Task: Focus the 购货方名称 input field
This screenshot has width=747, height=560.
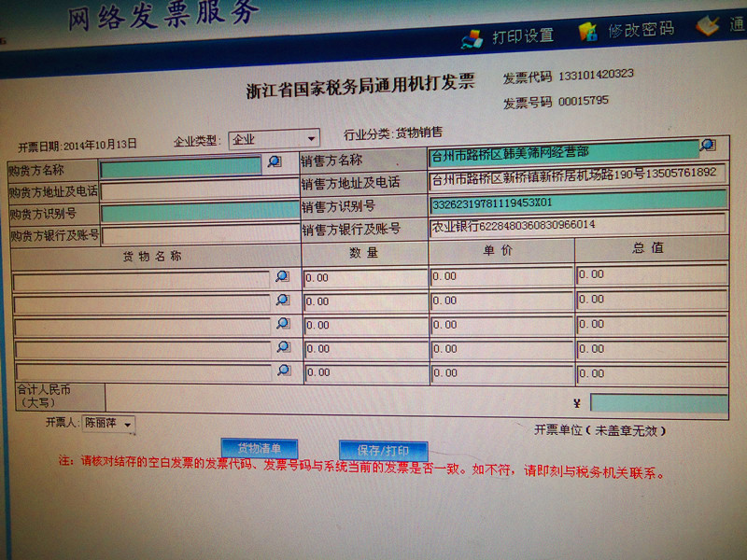Action: (181, 168)
